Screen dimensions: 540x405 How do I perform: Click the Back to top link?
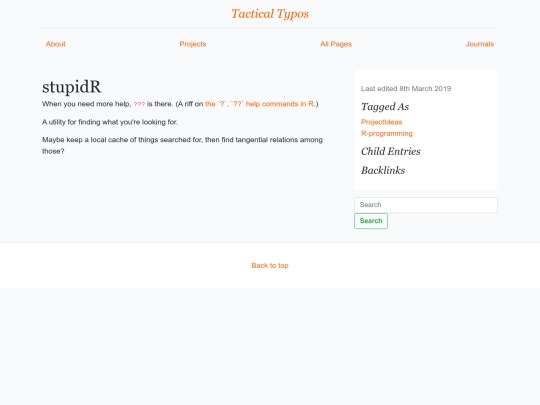[x=270, y=266]
